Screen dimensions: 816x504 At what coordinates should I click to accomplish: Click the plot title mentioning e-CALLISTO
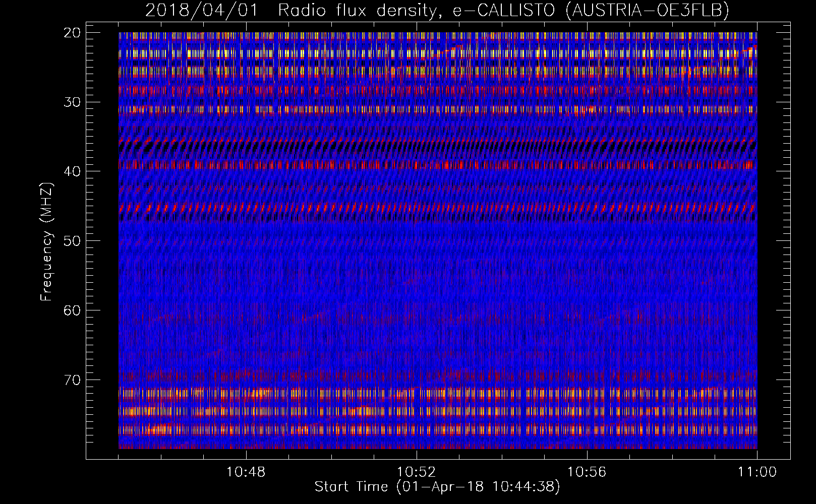click(437, 10)
